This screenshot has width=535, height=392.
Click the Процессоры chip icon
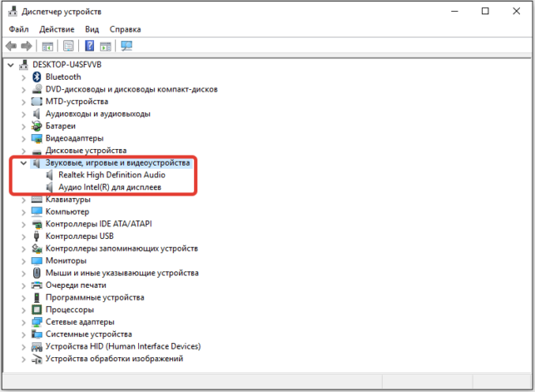coord(37,310)
